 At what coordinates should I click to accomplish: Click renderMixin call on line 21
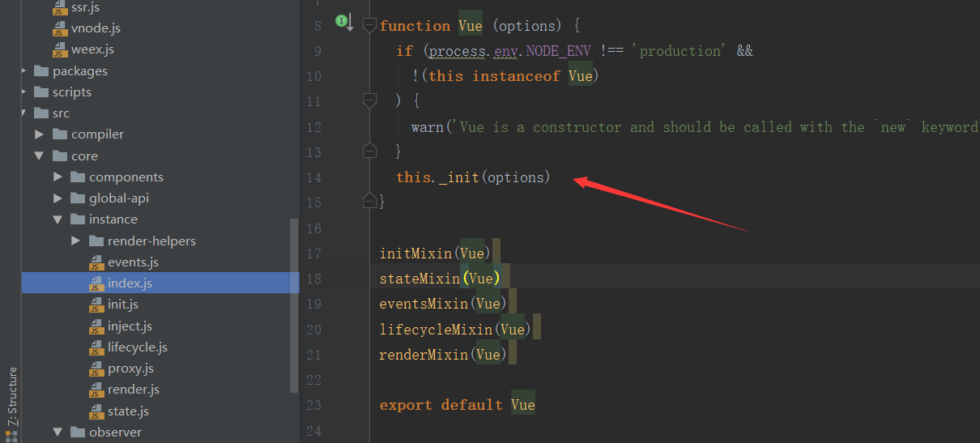click(x=443, y=354)
